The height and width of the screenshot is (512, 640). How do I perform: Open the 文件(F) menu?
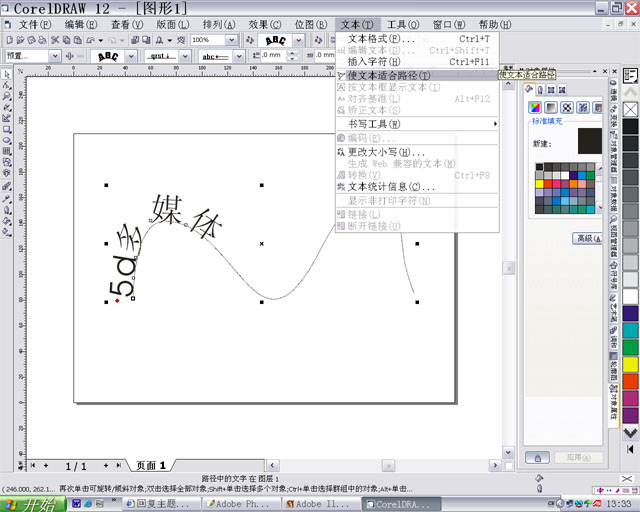(x=34, y=25)
